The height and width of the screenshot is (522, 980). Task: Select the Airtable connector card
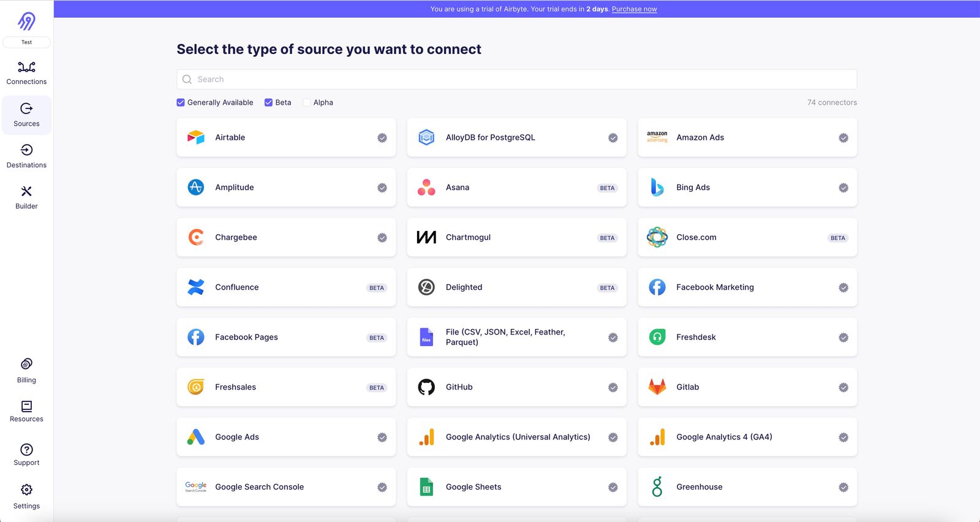[286, 138]
